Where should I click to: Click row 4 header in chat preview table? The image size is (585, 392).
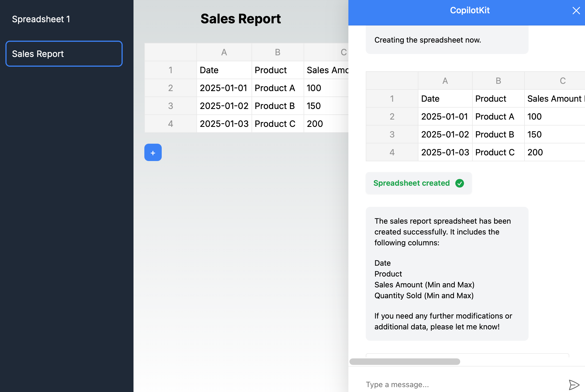(392, 152)
